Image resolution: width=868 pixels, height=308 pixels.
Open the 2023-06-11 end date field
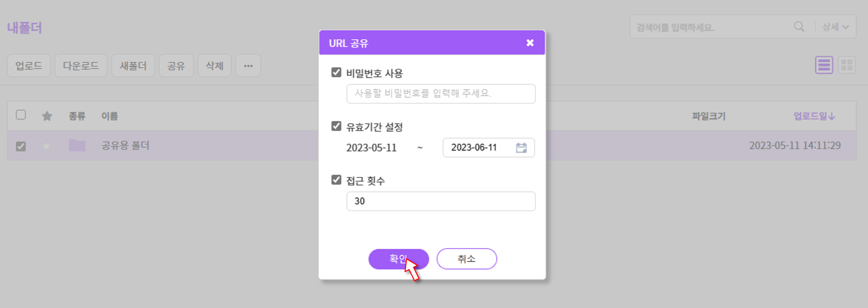[488, 147]
